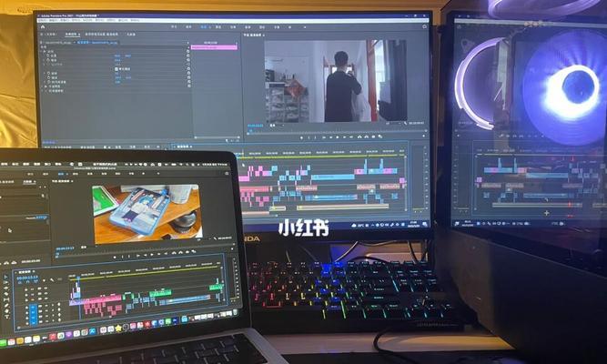
Task: Select the Slip tool on the laptop
Action: tap(5, 299)
